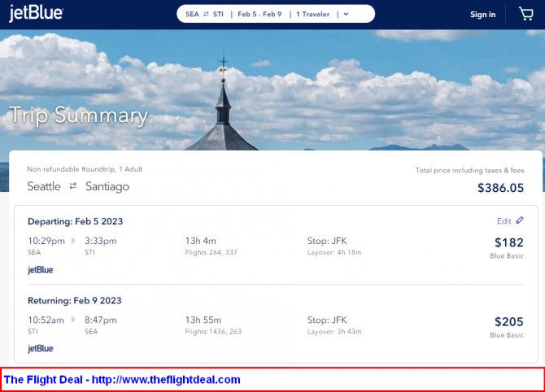Click departure time 10:29pm
Screen dimensions: 545x392
coord(46,241)
